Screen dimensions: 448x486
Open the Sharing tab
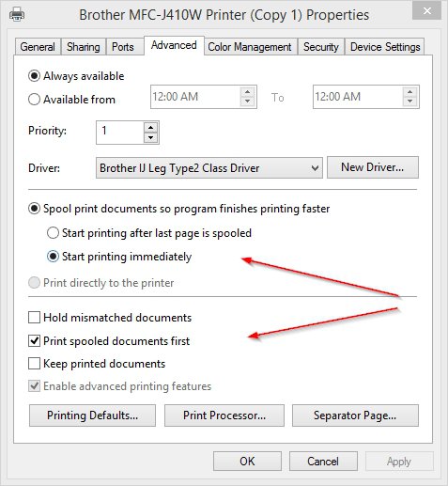click(84, 47)
